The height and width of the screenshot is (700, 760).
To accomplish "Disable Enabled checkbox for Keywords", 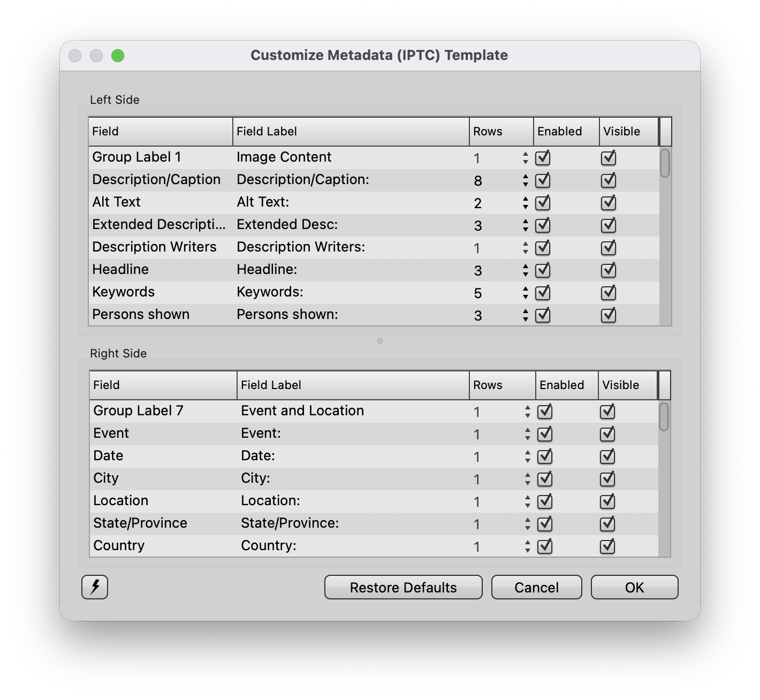I will pos(543,293).
